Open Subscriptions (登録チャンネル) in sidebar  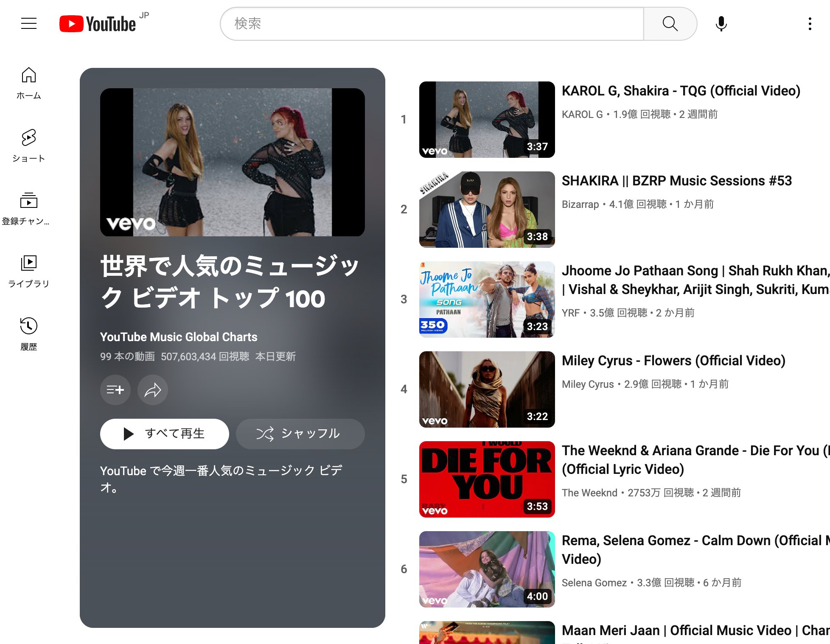[x=26, y=209]
